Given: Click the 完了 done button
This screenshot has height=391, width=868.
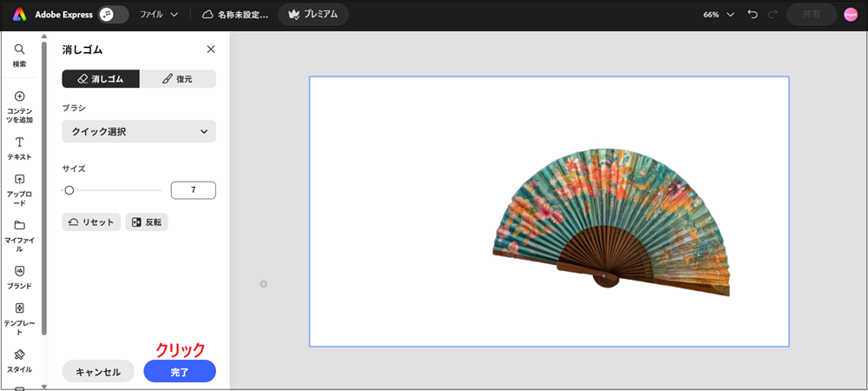Looking at the screenshot, I should 180,372.
